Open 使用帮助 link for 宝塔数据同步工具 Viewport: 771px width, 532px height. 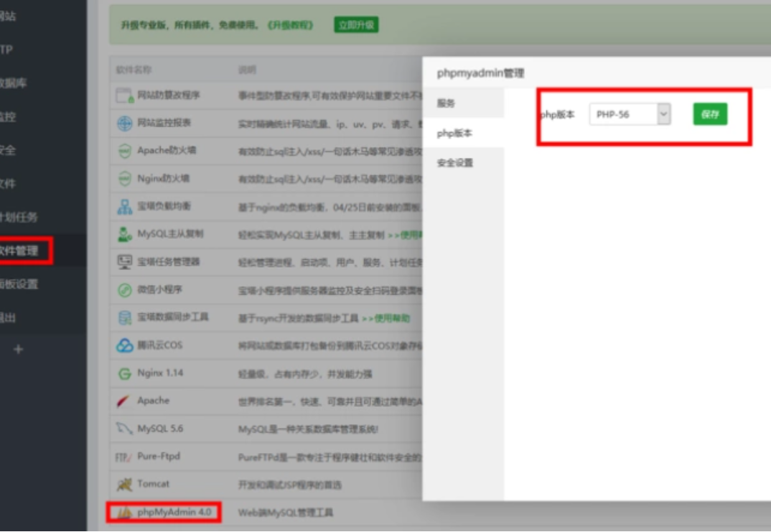coord(388,318)
